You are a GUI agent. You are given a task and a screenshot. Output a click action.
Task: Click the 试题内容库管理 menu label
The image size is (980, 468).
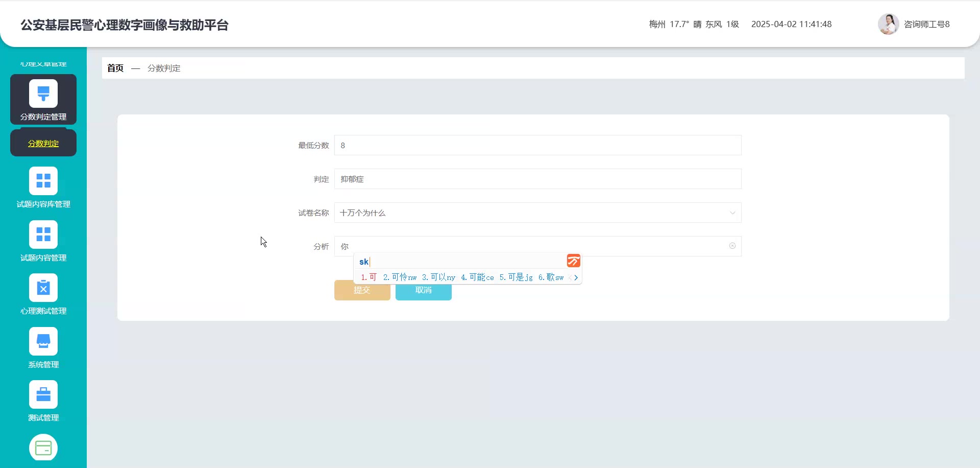tap(43, 204)
